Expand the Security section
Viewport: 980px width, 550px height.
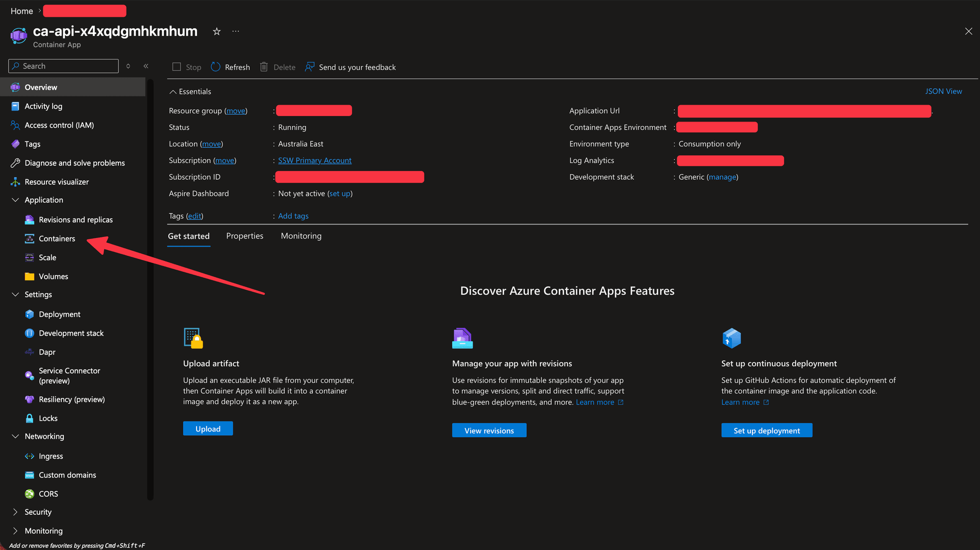click(15, 512)
